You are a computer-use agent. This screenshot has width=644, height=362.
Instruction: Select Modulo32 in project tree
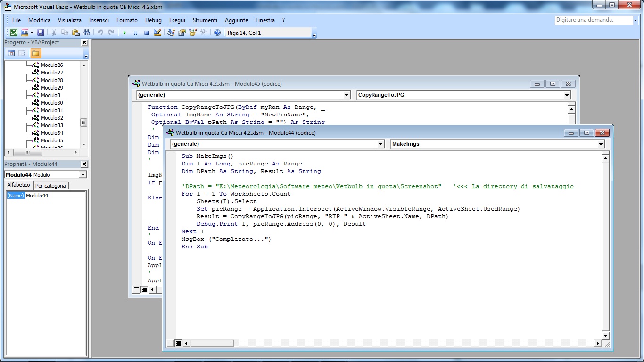tap(52, 118)
